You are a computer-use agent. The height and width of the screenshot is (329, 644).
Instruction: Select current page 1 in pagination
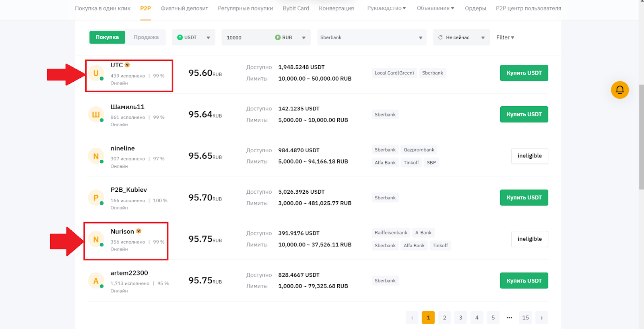pos(428,317)
